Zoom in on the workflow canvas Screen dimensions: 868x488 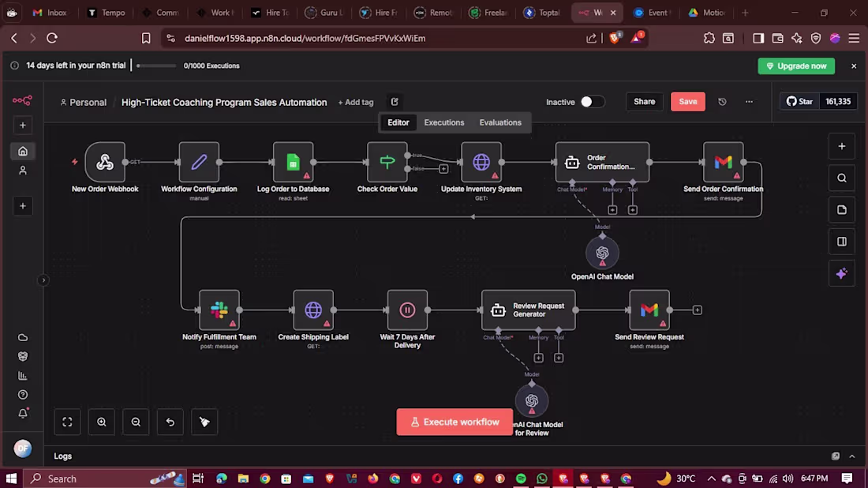click(101, 422)
